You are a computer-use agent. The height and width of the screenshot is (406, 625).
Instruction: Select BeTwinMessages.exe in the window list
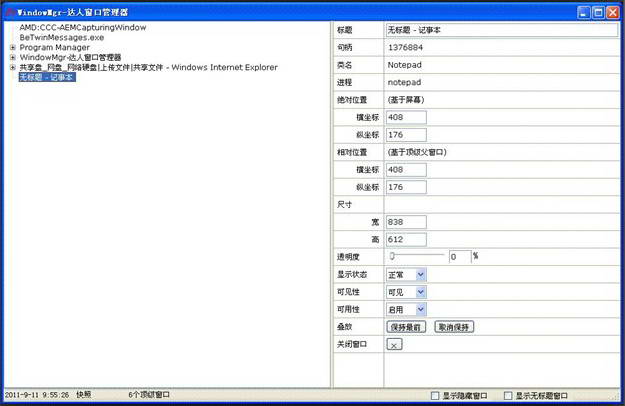click(x=62, y=37)
